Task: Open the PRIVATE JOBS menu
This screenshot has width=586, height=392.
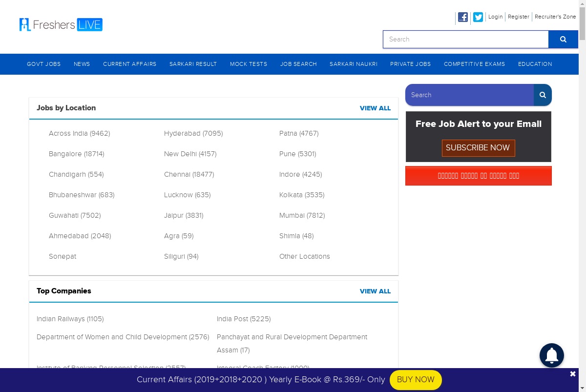Action: tap(411, 64)
